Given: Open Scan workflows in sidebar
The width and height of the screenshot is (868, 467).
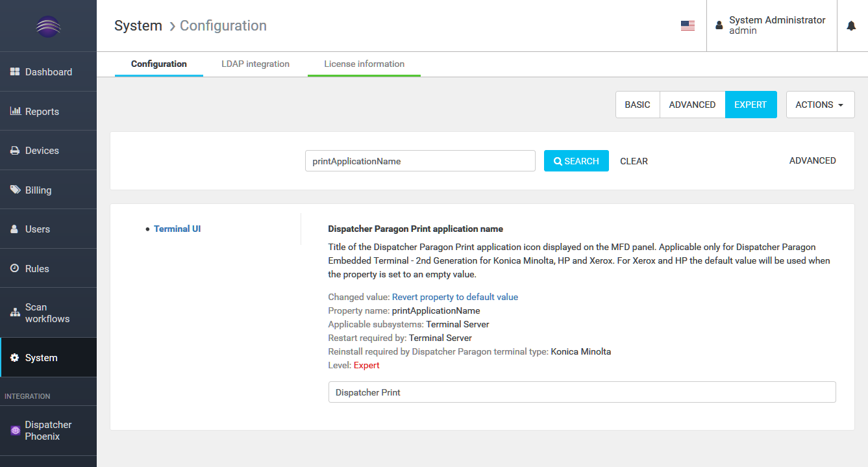Looking at the screenshot, I should click(47, 313).
